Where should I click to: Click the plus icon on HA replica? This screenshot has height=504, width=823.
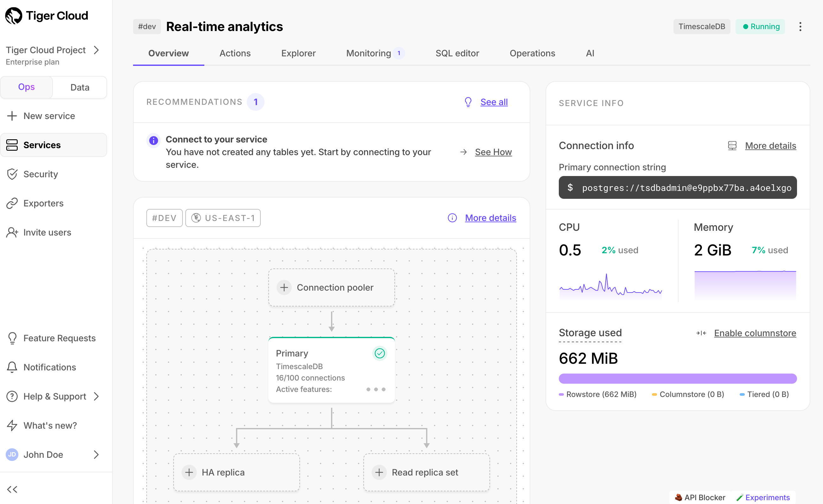(189, 472)
